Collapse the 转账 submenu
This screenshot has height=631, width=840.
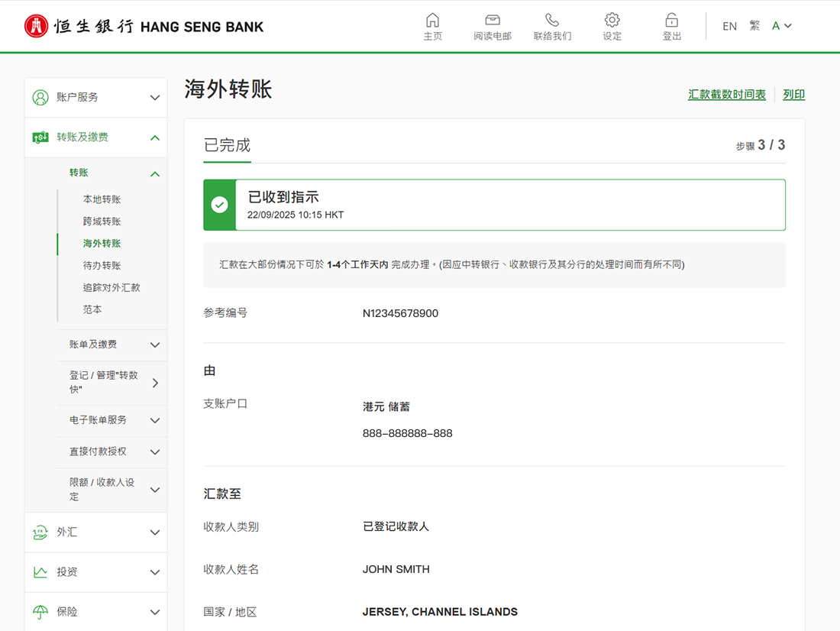click(x=154, y=173)
